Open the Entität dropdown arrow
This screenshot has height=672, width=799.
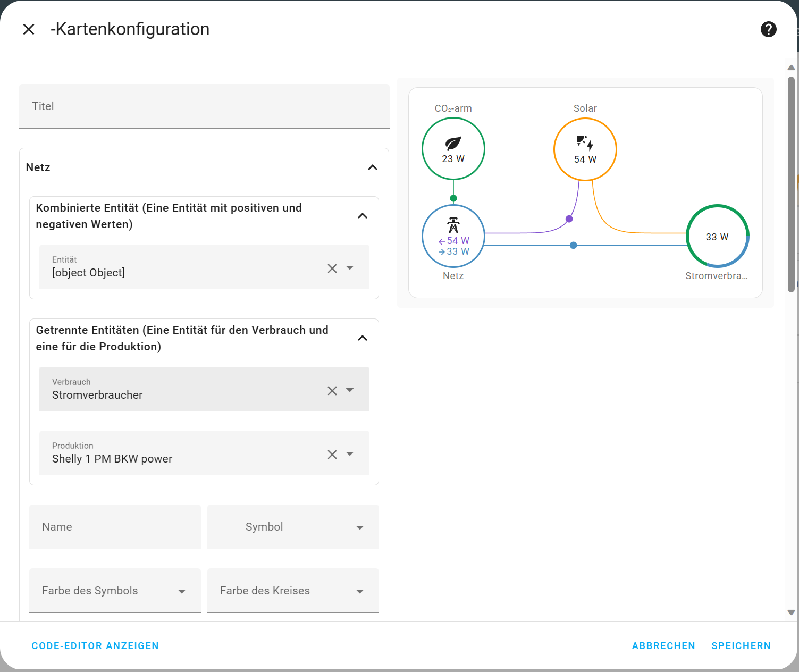350,268
